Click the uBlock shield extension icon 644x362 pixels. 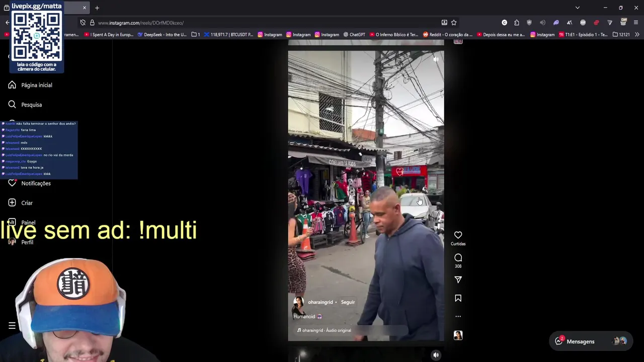coord(529,23)
